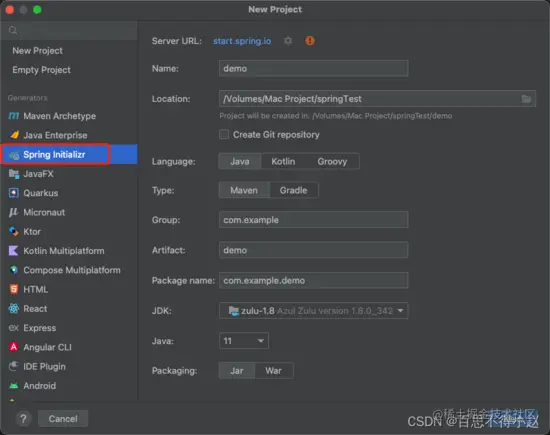
Task: Click the Express ex icon
Action: coord(13,328)
